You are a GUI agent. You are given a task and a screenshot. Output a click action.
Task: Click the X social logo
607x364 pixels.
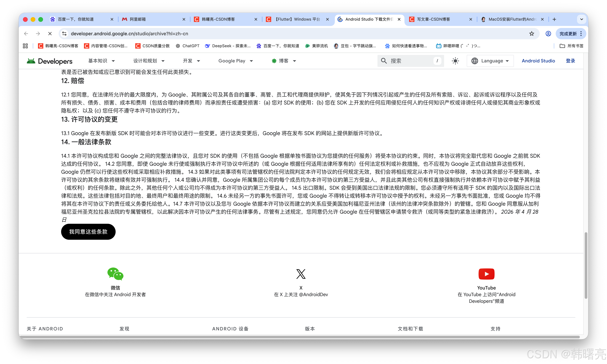pos(301,274)
